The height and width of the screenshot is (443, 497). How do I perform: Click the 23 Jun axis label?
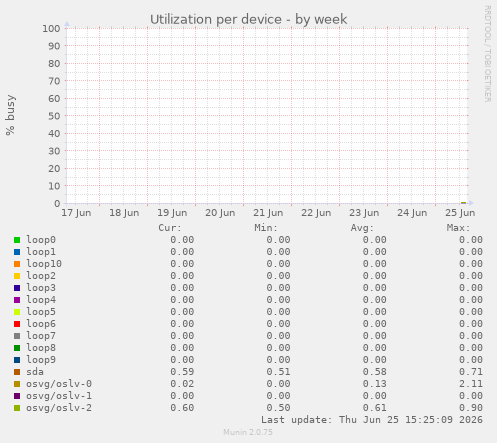(364, 213)
